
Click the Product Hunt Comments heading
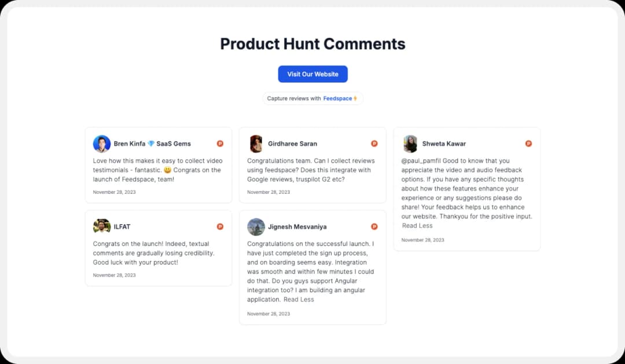coord(312,43)
